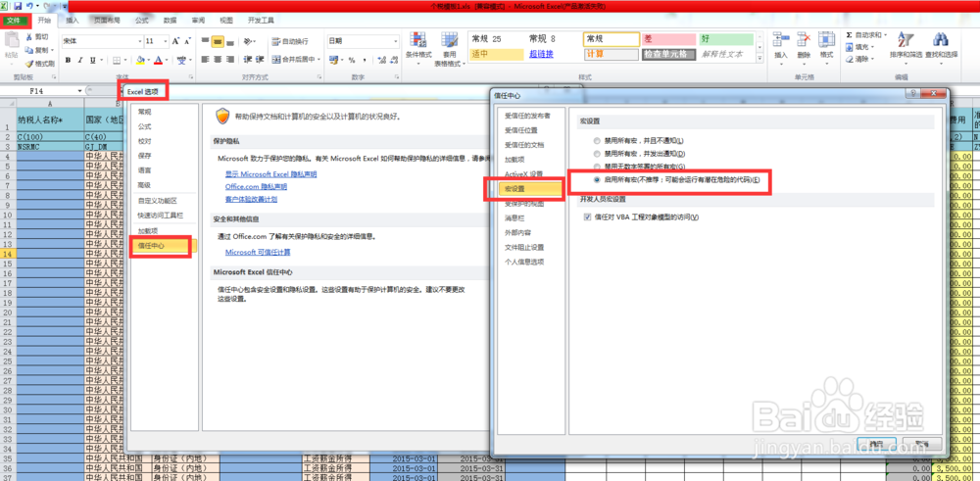This screenshot has height=481, width=980.
Task: Click Increase Font Size icon
Action: 175,41
